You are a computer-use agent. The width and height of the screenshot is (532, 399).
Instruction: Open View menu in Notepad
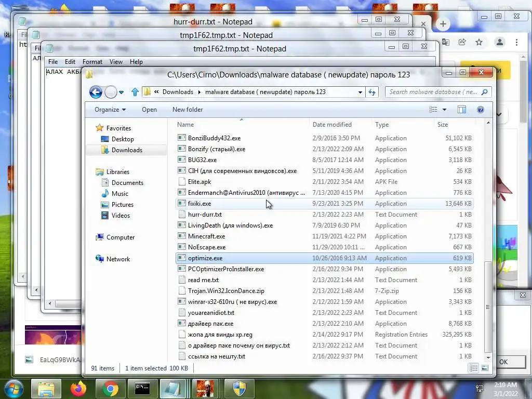(116, 62)
